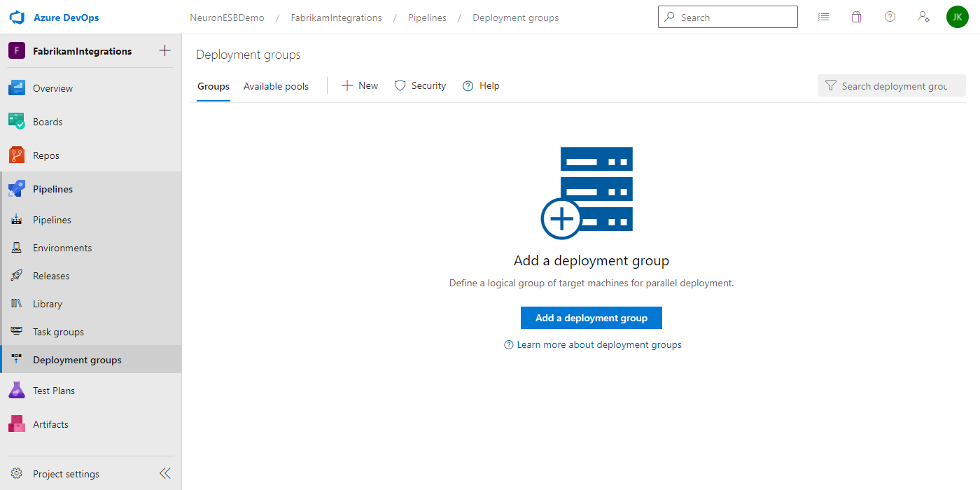Open the Library books icon

[17, 304]
